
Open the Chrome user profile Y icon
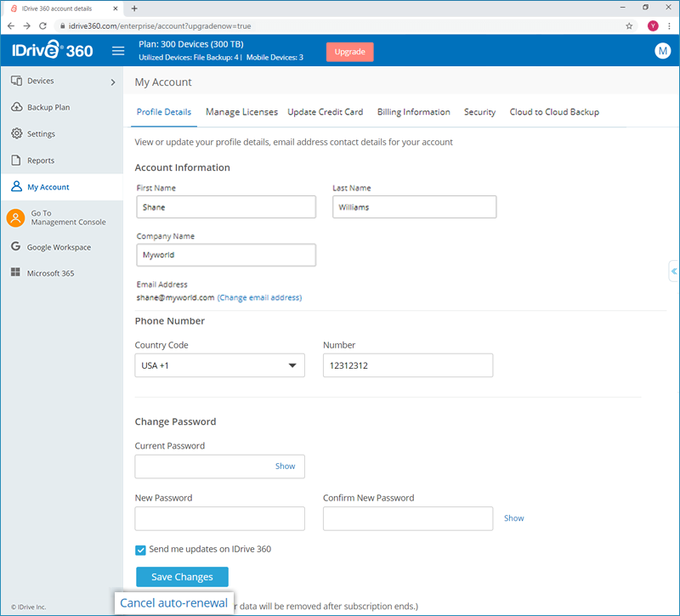tap(653, 26)
